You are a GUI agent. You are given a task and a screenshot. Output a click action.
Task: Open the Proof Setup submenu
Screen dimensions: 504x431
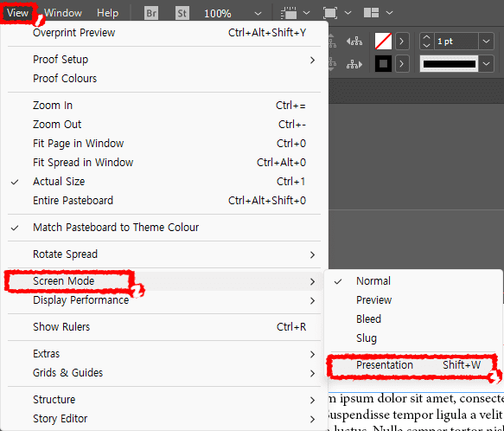[164, 60]
